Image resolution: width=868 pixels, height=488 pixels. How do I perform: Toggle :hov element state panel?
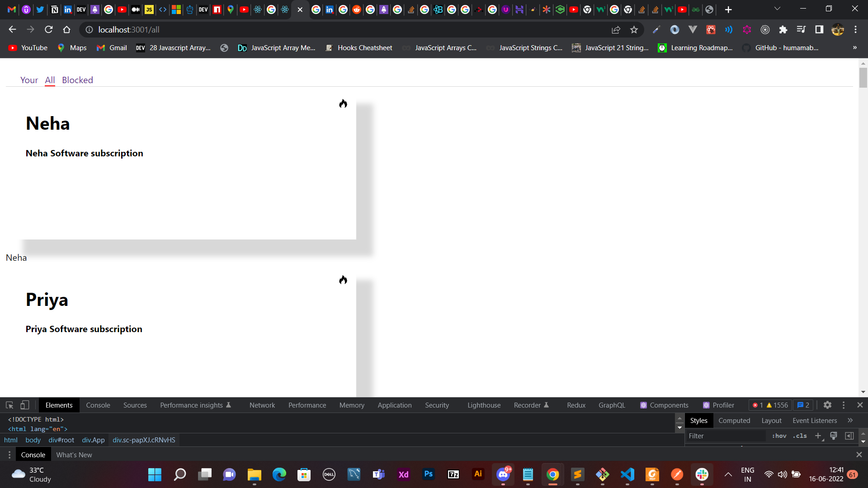click(779, 436)
